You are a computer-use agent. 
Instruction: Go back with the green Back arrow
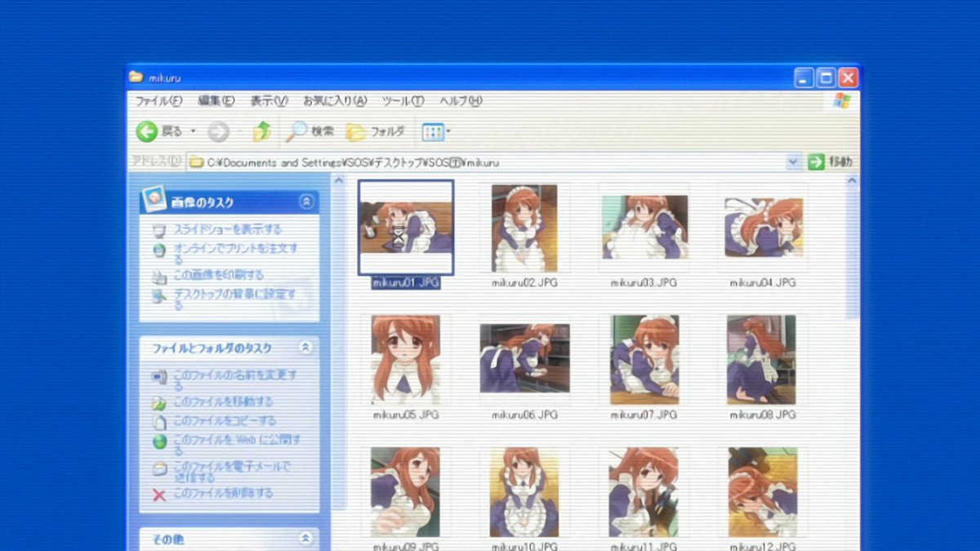coord(147,131)
